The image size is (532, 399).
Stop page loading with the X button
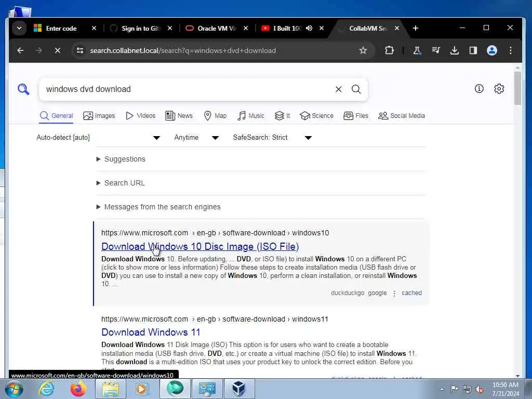[58, 50]
